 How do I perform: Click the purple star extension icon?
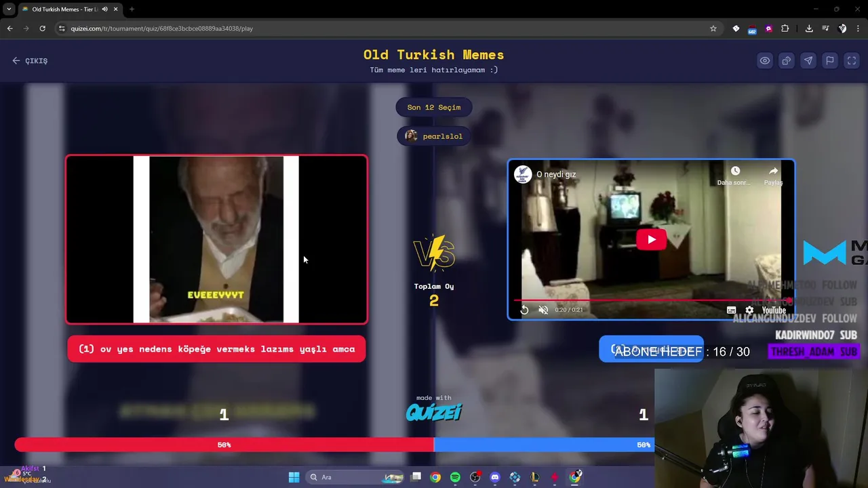point(768,28)
